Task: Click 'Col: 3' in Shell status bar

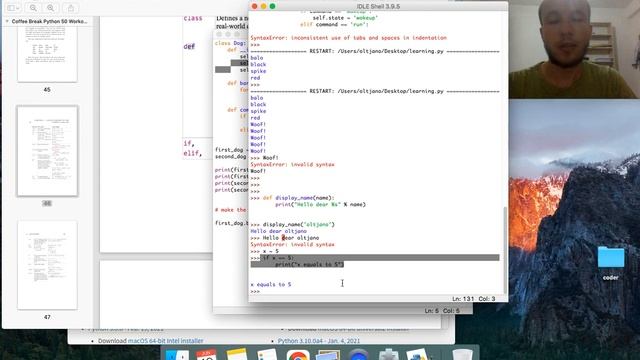Action: point(487,299)
